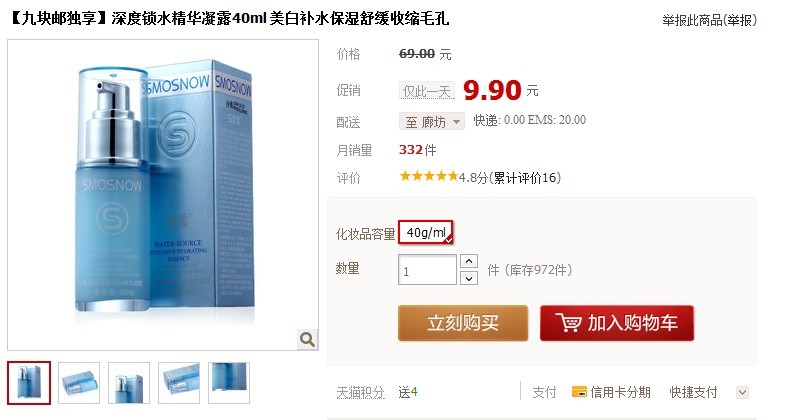This screenshot has height=420, width=791.
Task: Click the 立刻购买 buy now button
Action: tap(463, 323)
